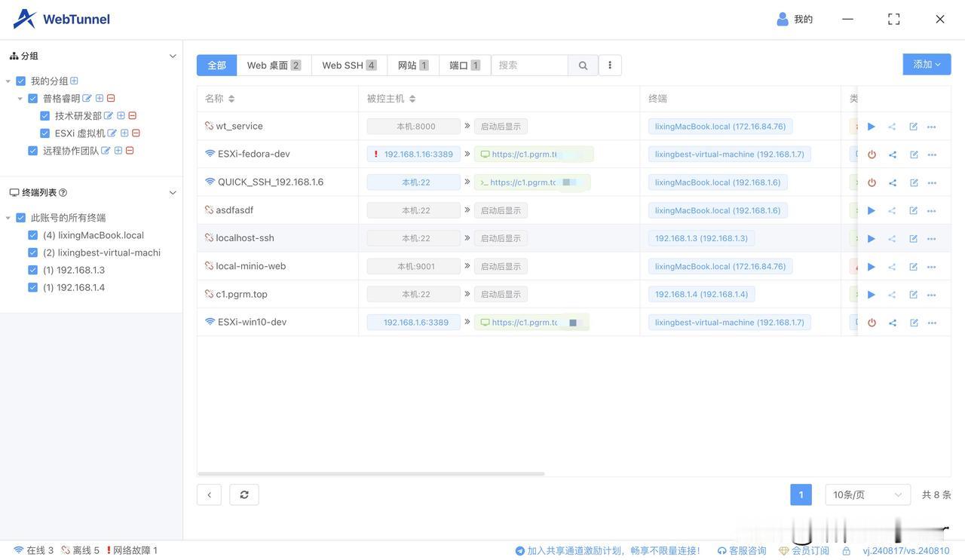Open the 客服咨询 link
The height and width of the screenshot is (560, 965).
click(742, 551)
